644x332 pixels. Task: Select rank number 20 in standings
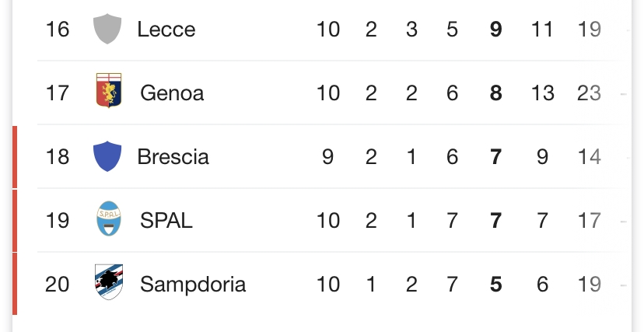(57, 285)
